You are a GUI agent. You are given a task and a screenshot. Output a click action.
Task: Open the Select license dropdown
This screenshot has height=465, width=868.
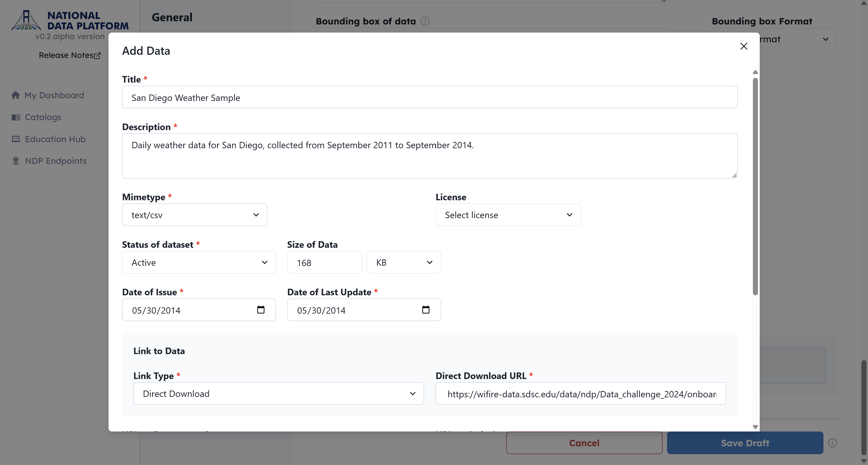click(x=508, y=215)
